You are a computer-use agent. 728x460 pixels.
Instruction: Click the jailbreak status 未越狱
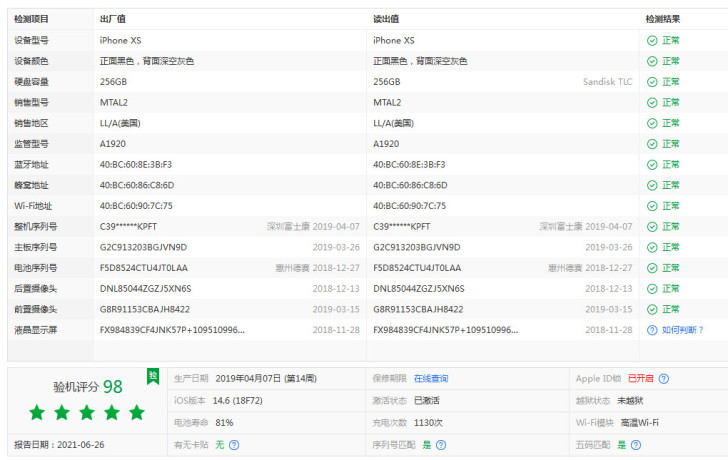(x=630, y=401)
